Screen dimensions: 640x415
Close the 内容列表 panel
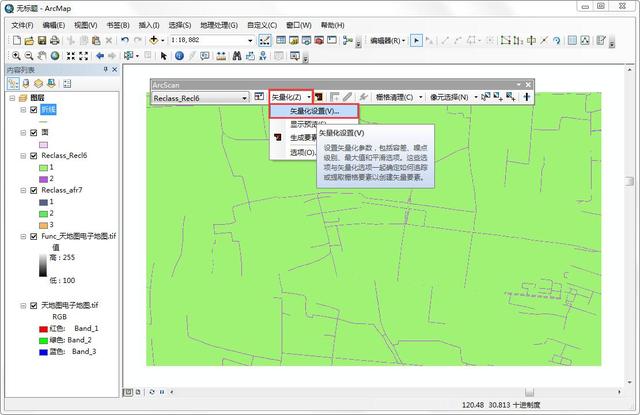pyautogui.click(x=115, y=70)
